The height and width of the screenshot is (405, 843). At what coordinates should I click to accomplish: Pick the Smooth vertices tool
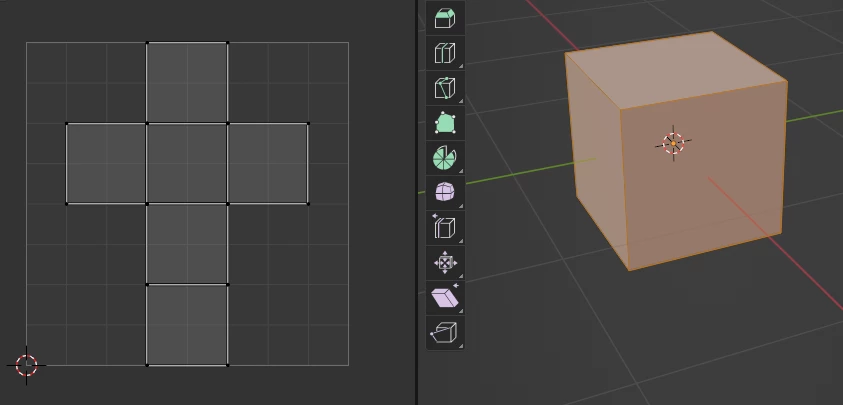pos(445,193)
